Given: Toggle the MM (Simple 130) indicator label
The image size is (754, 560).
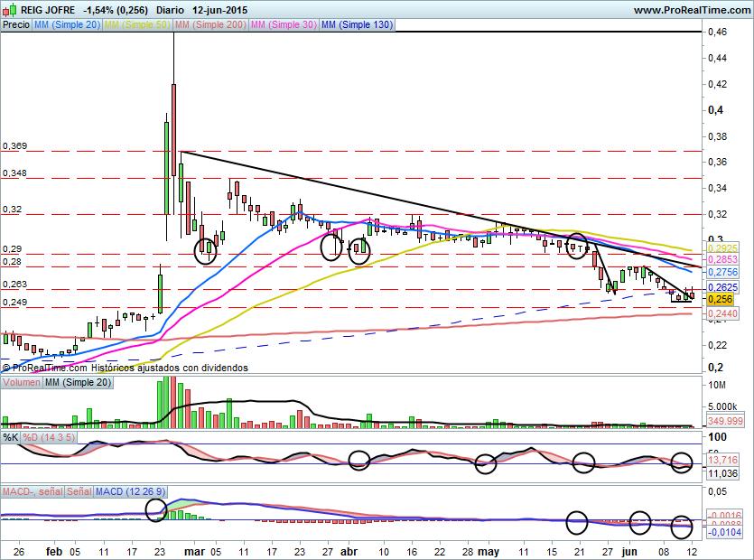Looking at the screenshot, I should click(357, 25).
